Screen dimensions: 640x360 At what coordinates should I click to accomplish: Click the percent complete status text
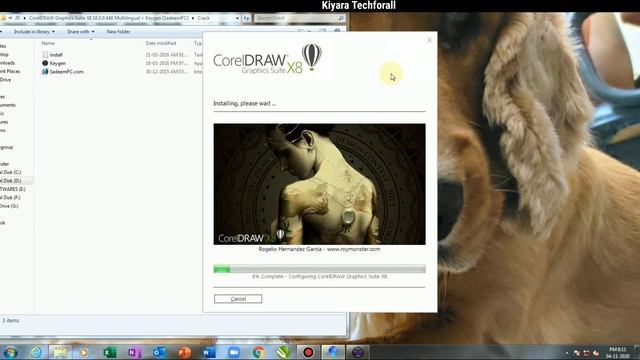(x=319, y=276)
